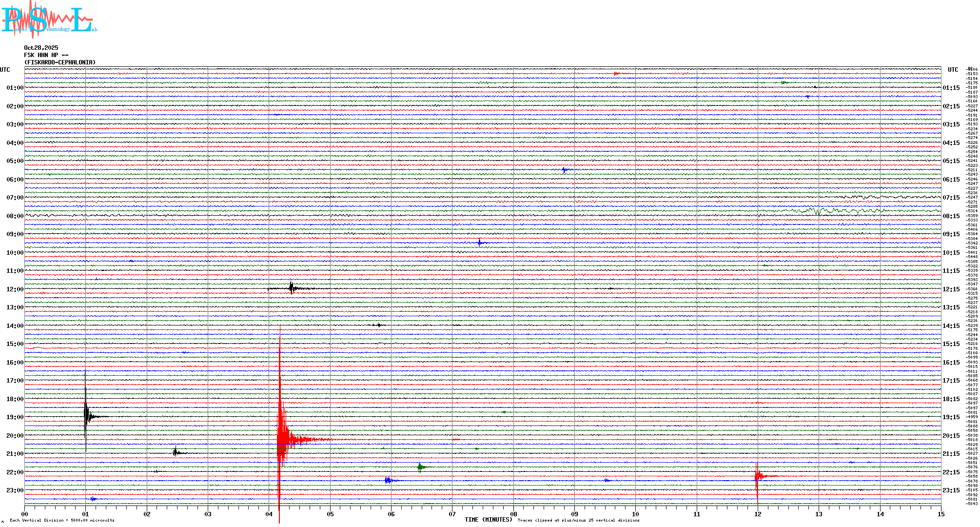Click the traces clipped footnote text
Viewport: 980px width, 527px height.
pyautogui.click(x=578, y=520)
